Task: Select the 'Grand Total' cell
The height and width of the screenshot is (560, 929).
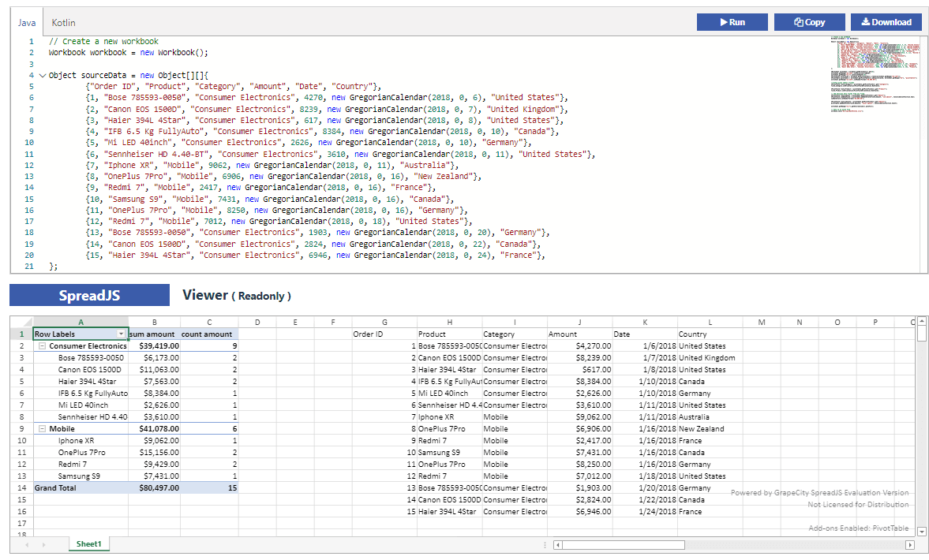Action: pos(81,487)
